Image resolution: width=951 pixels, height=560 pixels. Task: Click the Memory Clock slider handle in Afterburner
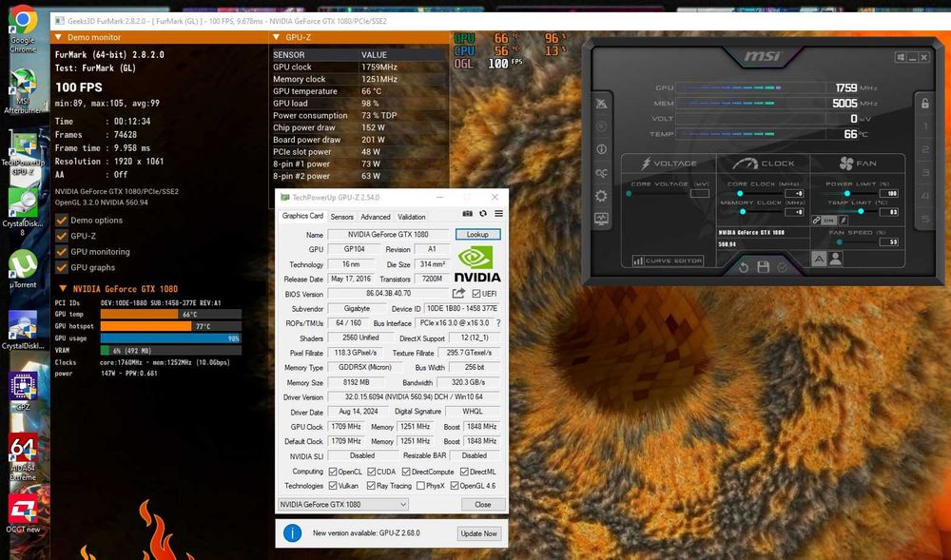click(x=743, y=211)
